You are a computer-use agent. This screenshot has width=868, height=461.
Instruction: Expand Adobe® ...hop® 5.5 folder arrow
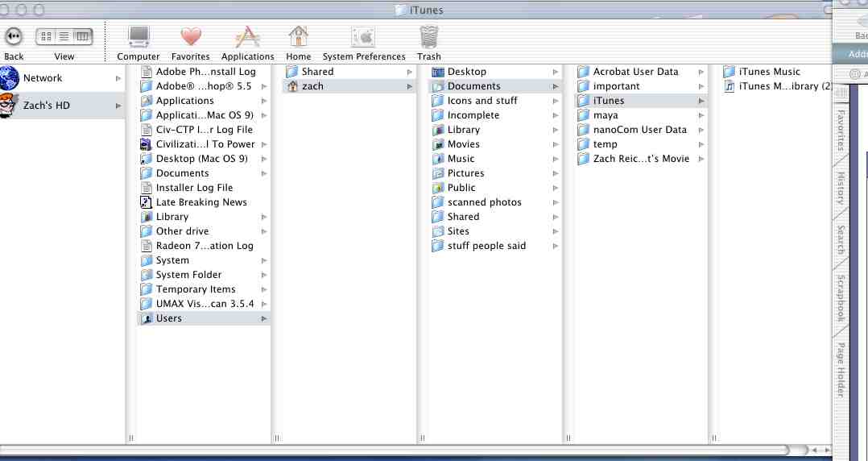click(x=264, y=86)
